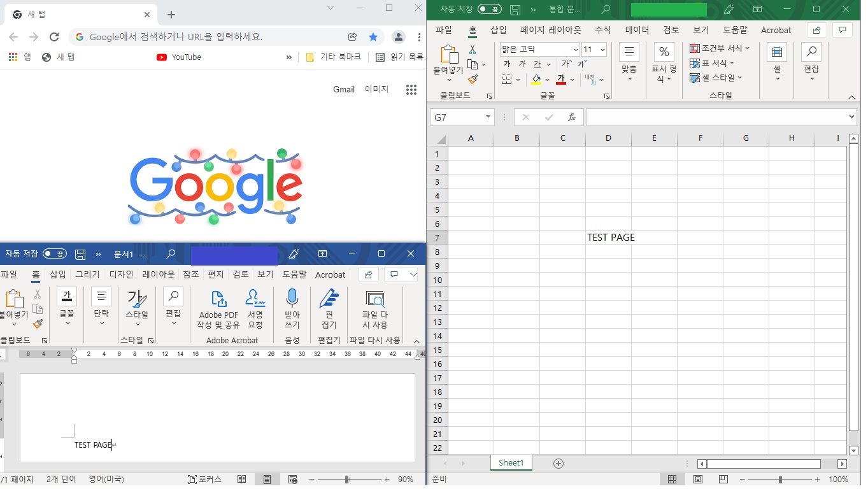Click Adobe PDF create and share in Word
Screen dimensions: 868x491
(x=218, y=309)
